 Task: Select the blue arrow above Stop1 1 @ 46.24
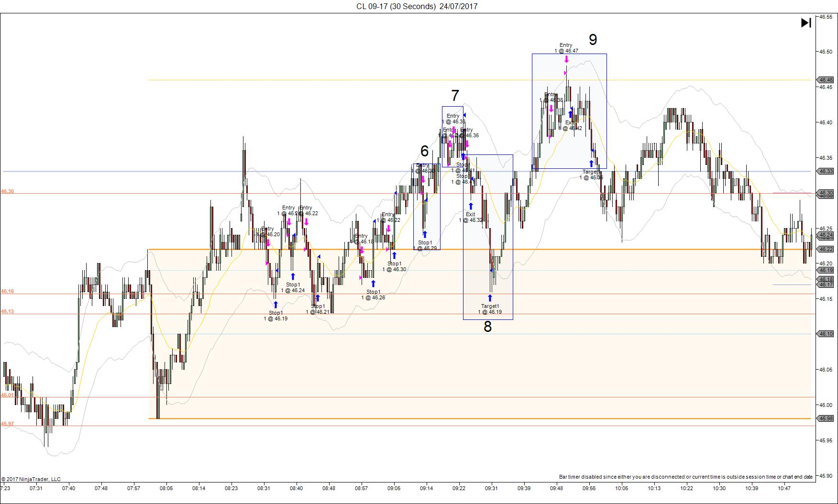tap(293, 276)
